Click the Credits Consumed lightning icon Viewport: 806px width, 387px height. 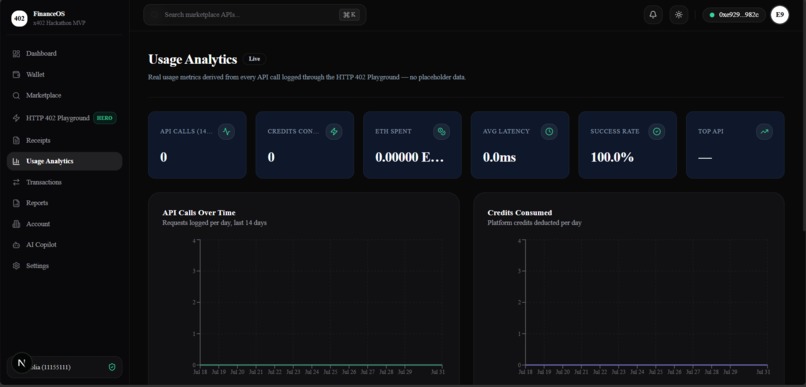[x=334, y=132]
